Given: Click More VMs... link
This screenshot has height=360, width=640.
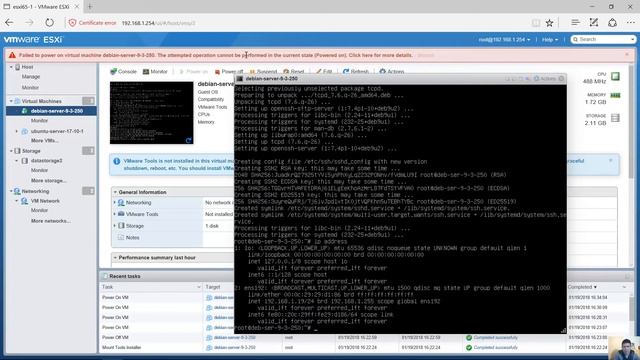Looking at the screenshot, I should click(44, 140).
